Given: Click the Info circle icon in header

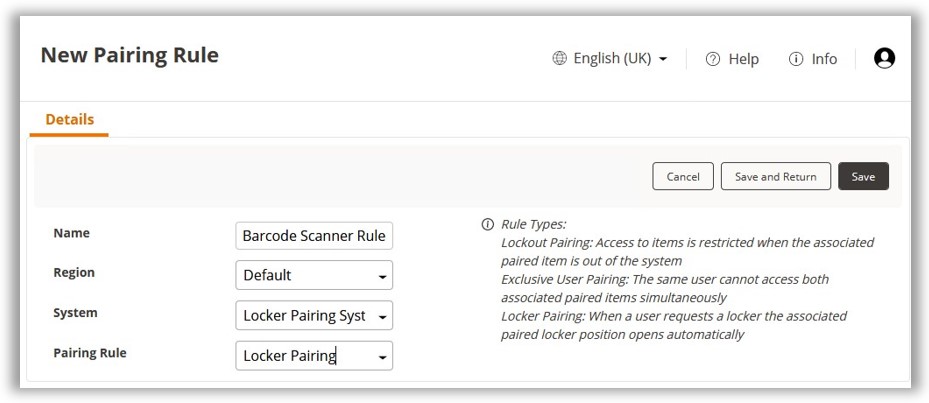Looking at the screenshot, I should 796,59.
